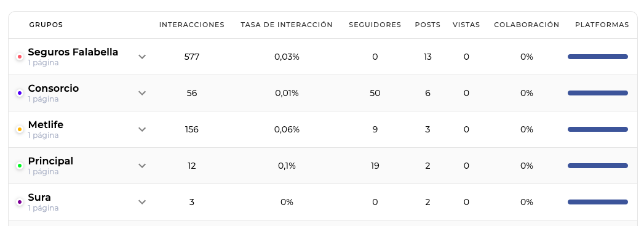644x226 pixels.
Task: Expand the Seguros Falabella group row
Action: pyautogui.click(x=142, y=57)
